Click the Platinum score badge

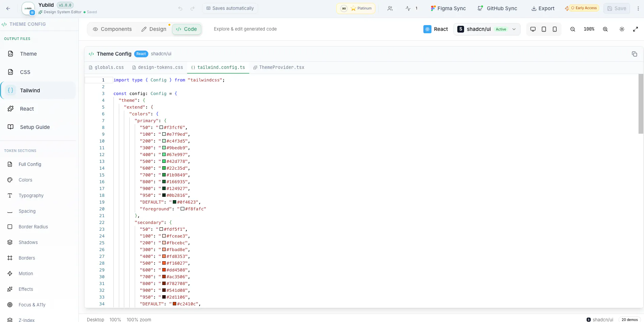click(x=356, y=8)
